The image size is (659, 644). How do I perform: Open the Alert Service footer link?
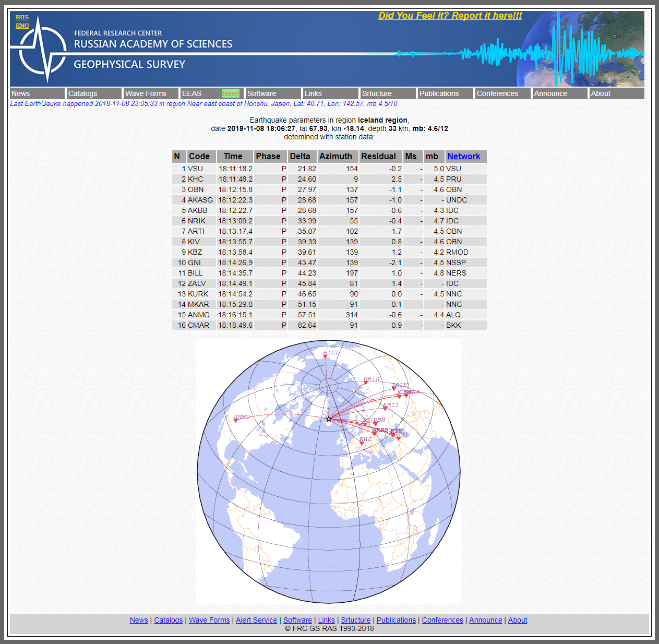click(x=256, y=620)
